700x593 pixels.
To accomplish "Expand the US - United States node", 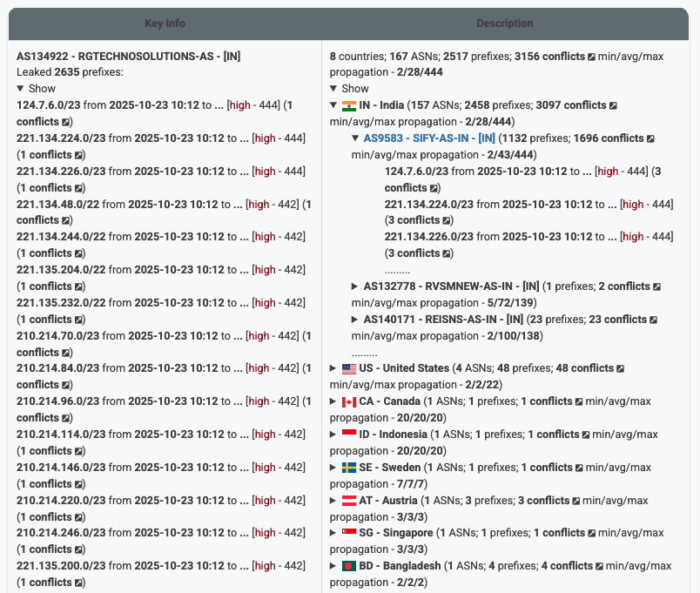I will [x=333, y=368].
